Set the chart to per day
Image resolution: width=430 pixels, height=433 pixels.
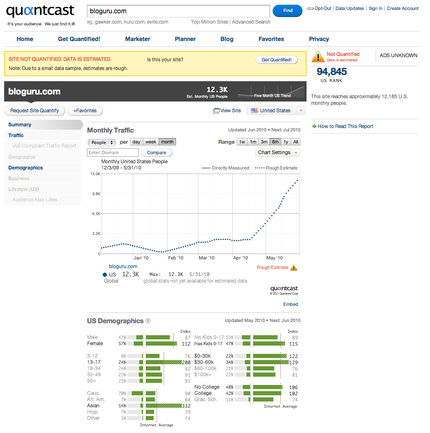coord(136,142)
